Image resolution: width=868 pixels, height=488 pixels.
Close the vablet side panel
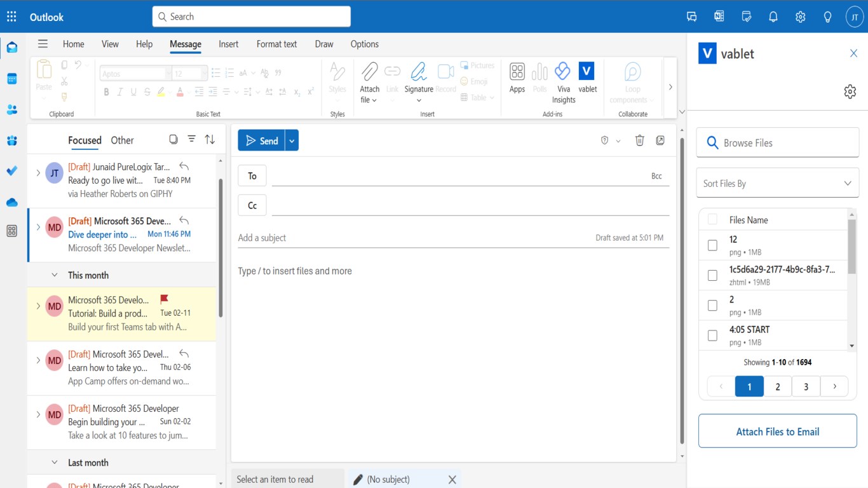pos(853,53)
